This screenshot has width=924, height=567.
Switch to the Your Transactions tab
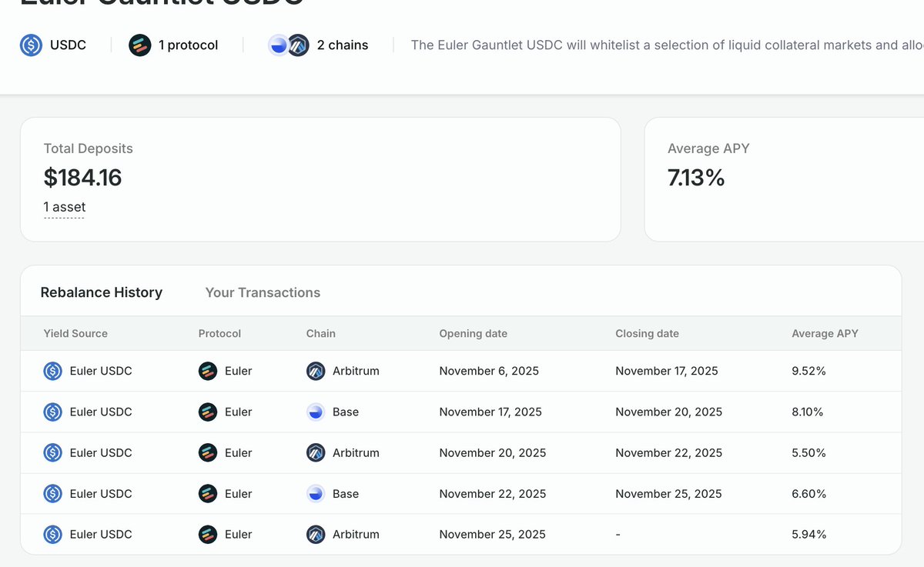(263, 292)
